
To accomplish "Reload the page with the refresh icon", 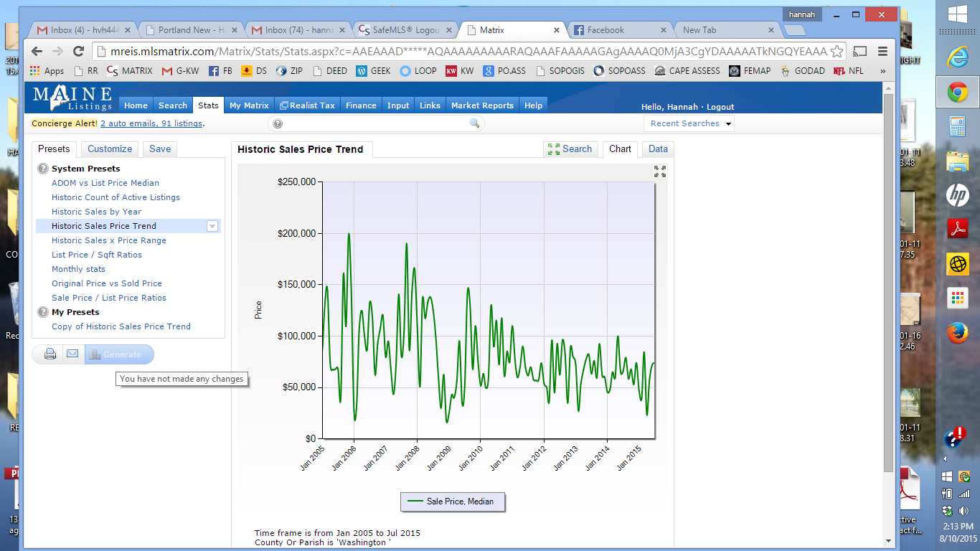I will click(x=79, y=52).
